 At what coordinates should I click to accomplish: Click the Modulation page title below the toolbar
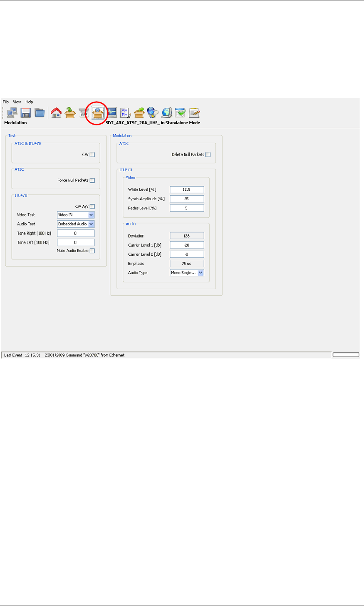pos(15,123)
